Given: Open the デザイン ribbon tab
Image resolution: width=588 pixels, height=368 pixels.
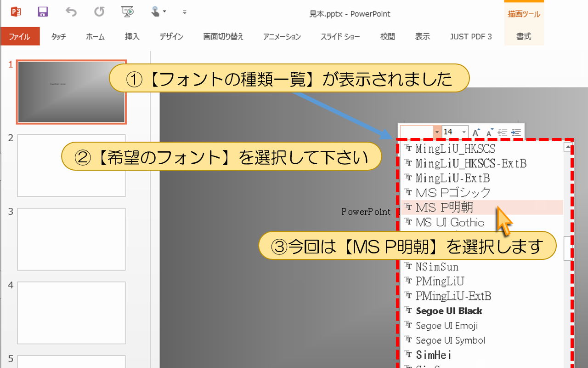Looking at the screenshot, I should tap(171, 37).
